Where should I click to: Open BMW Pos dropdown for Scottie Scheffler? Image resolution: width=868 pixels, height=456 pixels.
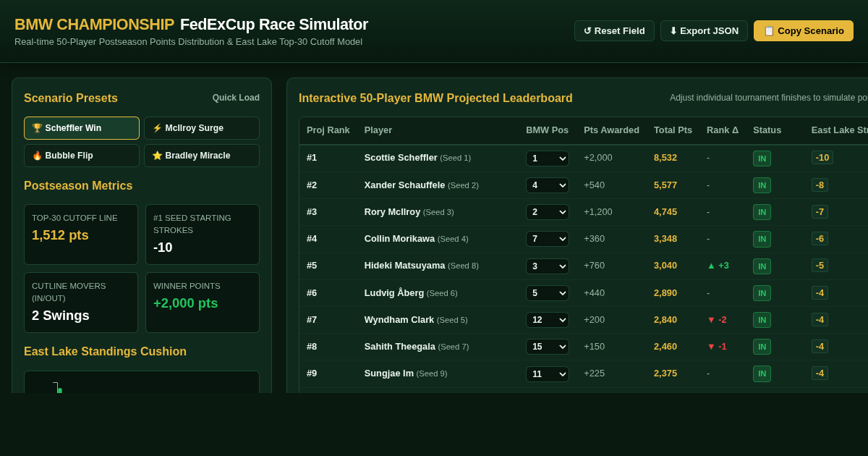tap(548, 159)
